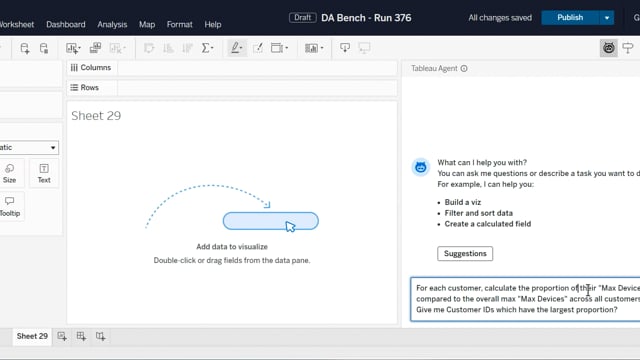
Task: Click the Fit view icon
Action: pyautogui.click(x=277, y=48)
